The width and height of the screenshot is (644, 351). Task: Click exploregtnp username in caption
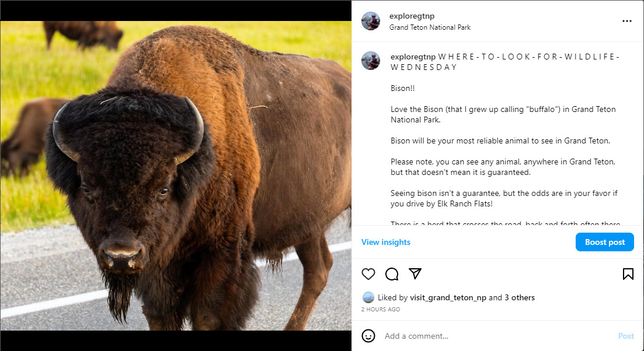tap(413, 57)
